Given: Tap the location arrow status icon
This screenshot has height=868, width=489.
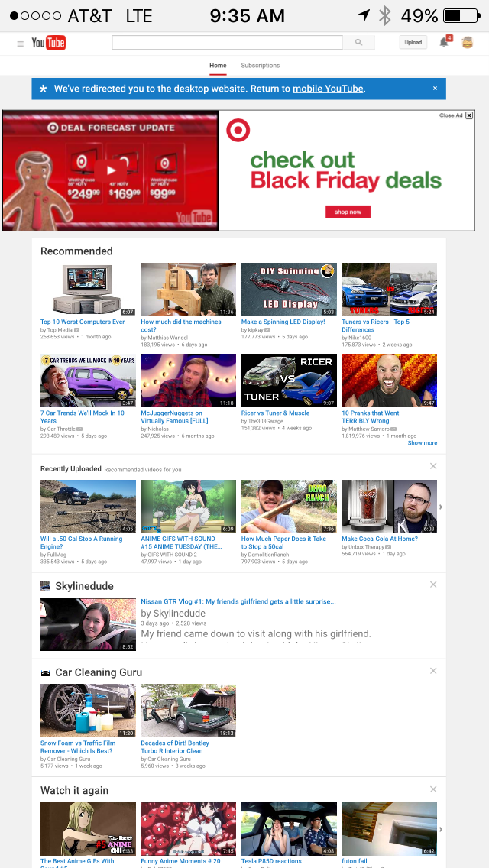Looking at the screenshot, I should tap(363, 15).
